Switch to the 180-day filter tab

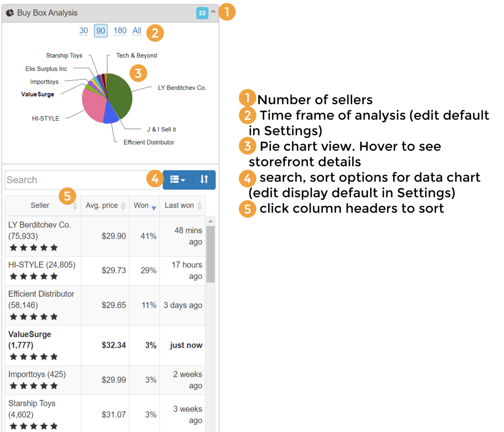click(x=120, y=30)
